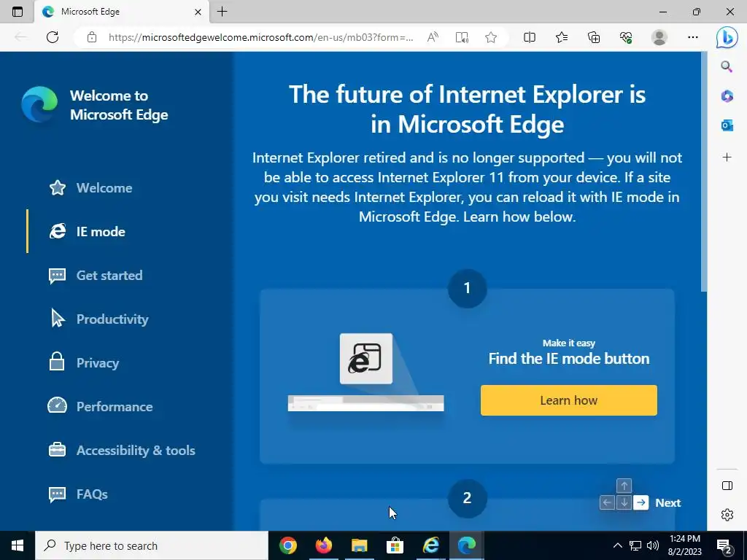The width and height of the screenshot is (747, 560).
Task: Click the right arrow key icon
Action: click(641, 502)
